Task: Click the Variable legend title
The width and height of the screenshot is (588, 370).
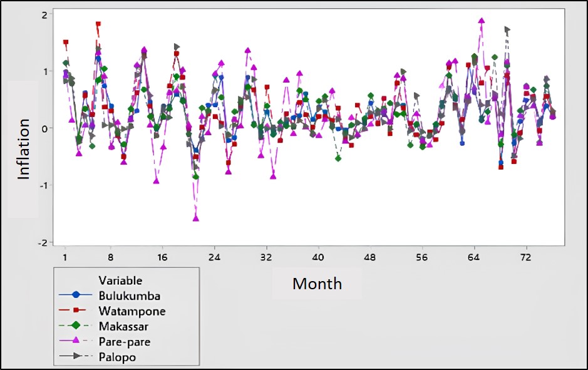Action: pos(120,280)
